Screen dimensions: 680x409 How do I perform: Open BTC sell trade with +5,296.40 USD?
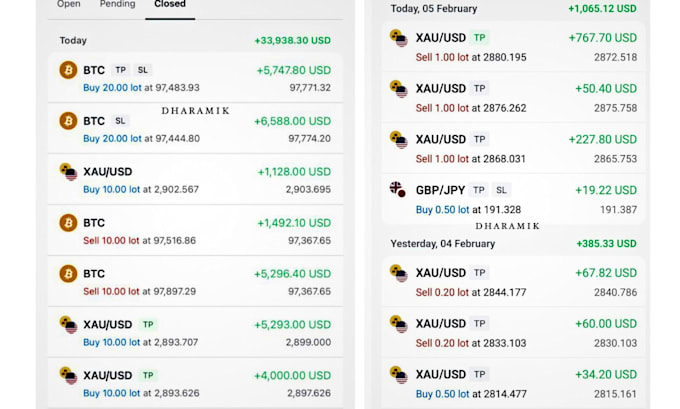click(x=195, y=281)
